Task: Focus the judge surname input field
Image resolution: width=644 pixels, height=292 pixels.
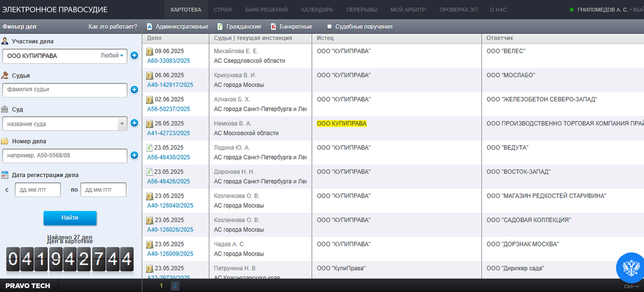Action: [64, 90]
